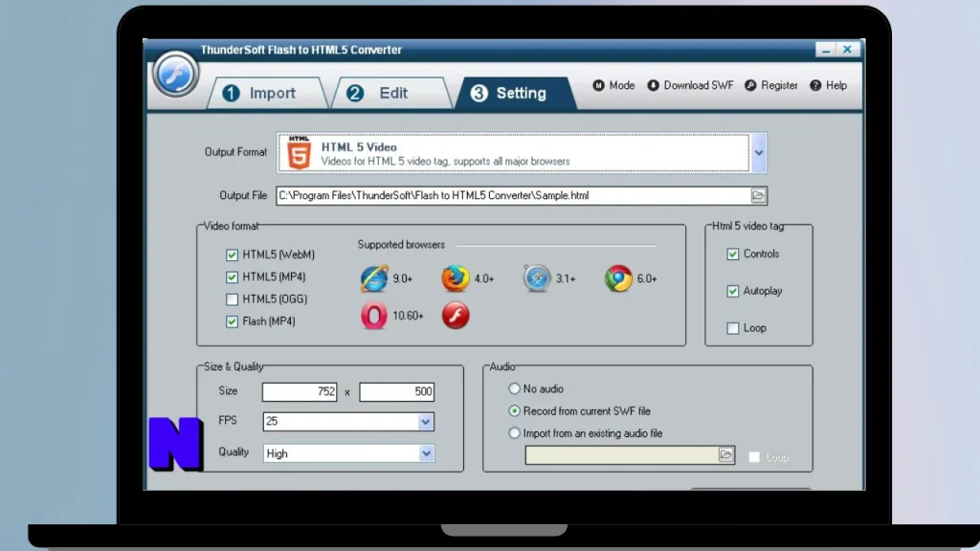Enable the HTML5 (OGG) format
The image size is (980, 551).
click(x=232, y=299)
